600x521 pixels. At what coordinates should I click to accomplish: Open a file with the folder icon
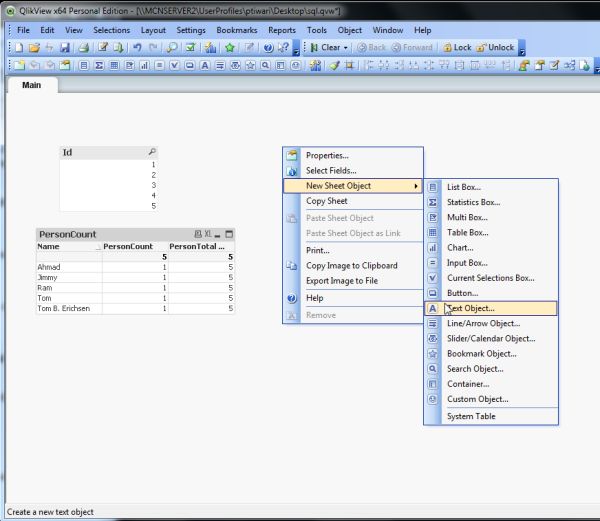pyautogui.click(x=34, y=47)
